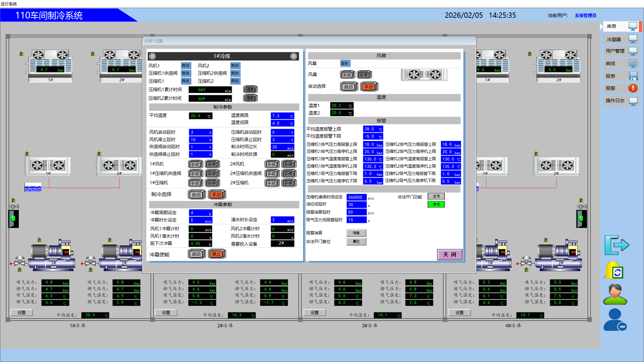This screenshot has height=362, width=644.
Task: Click the green user login icon
Action: tap(614, 295)
